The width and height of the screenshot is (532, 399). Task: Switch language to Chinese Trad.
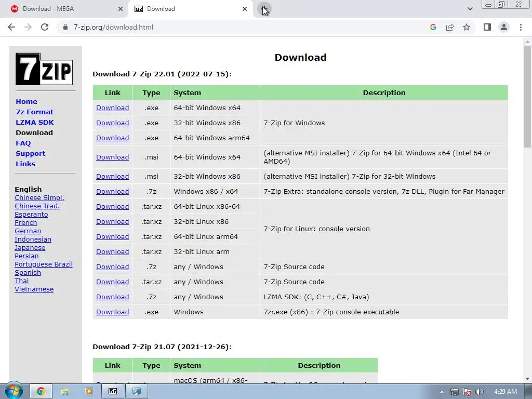(x=37, y=206)
